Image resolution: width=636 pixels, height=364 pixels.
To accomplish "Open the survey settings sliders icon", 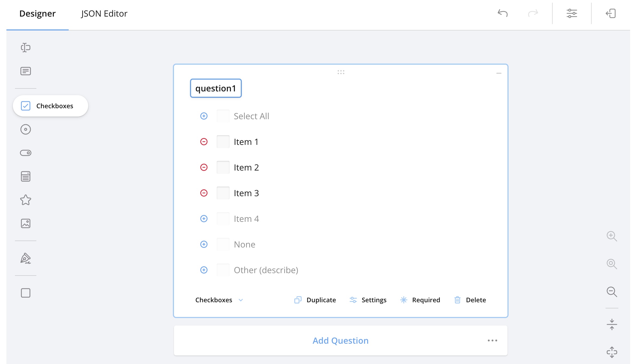I will pos(572,13).
